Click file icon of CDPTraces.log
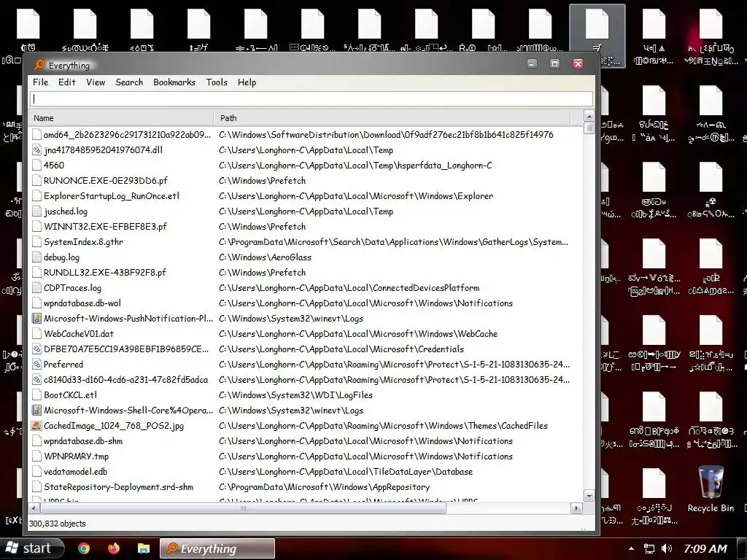 point(36,287)
